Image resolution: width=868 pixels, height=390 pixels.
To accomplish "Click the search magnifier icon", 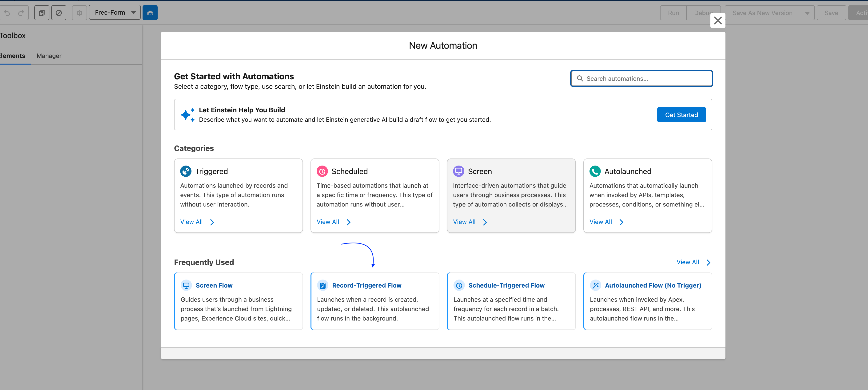I will click(x=580, y=79).
